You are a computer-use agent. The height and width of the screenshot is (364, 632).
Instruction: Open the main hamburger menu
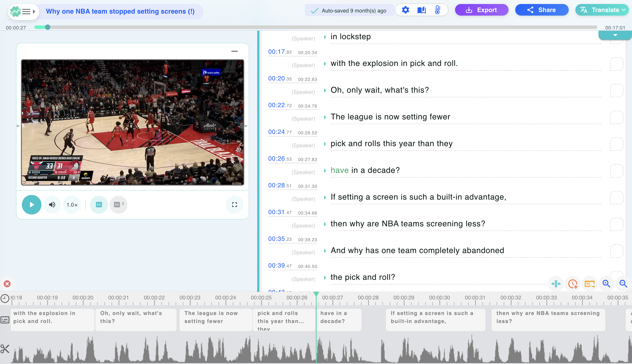tap(26, 12)
